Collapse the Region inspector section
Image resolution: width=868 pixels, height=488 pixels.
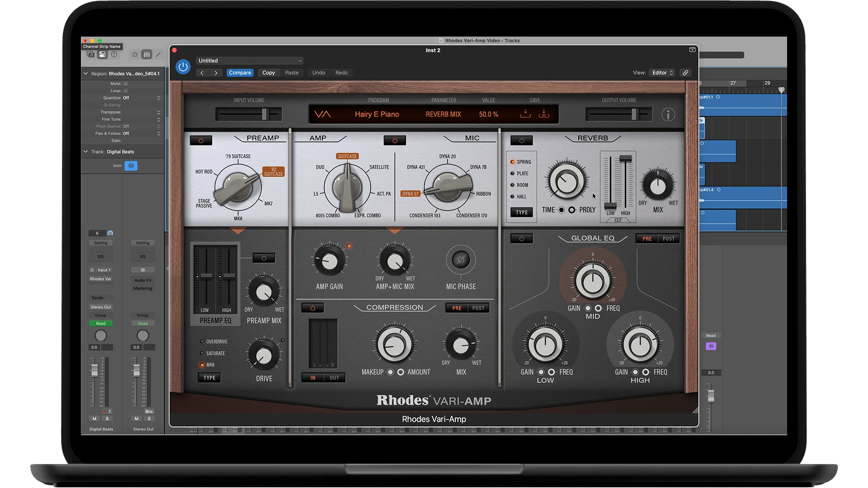(x=85, y=74)
